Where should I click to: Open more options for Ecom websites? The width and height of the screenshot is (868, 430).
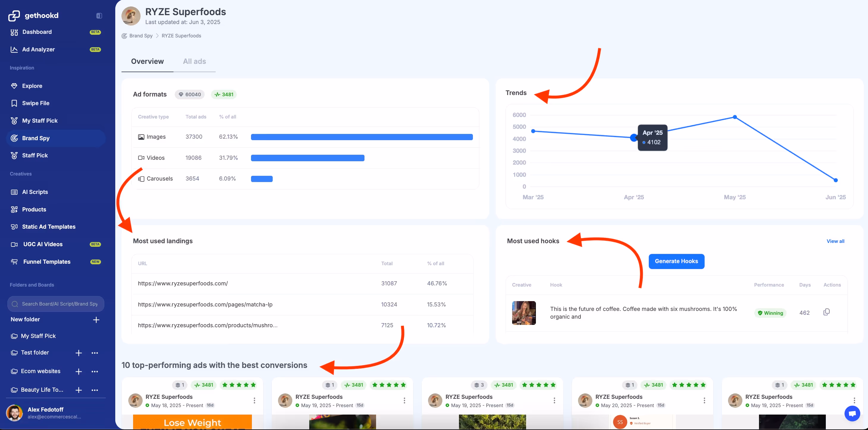tap(95, 371)
